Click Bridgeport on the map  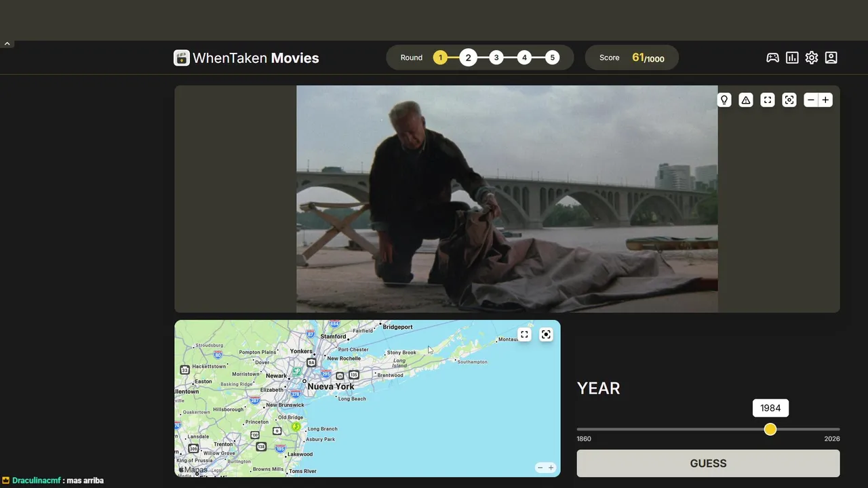(x=397, y=327)
